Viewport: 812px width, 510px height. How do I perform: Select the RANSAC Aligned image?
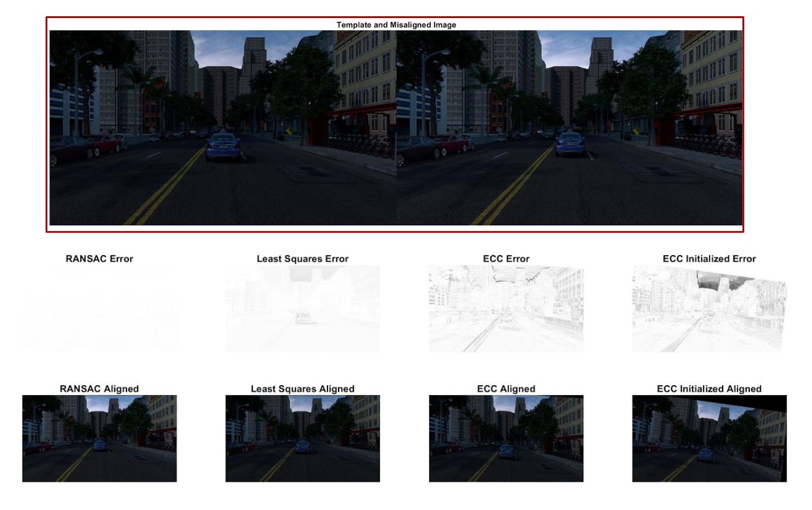coord(99,439)
